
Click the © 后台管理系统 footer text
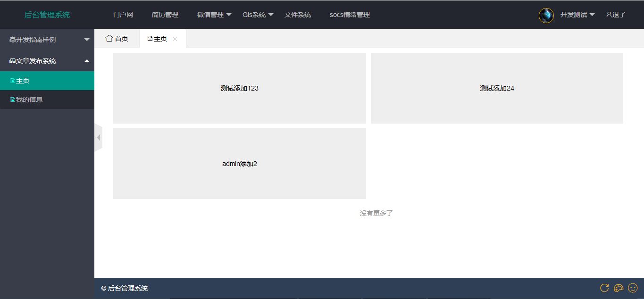click(125, 288)
